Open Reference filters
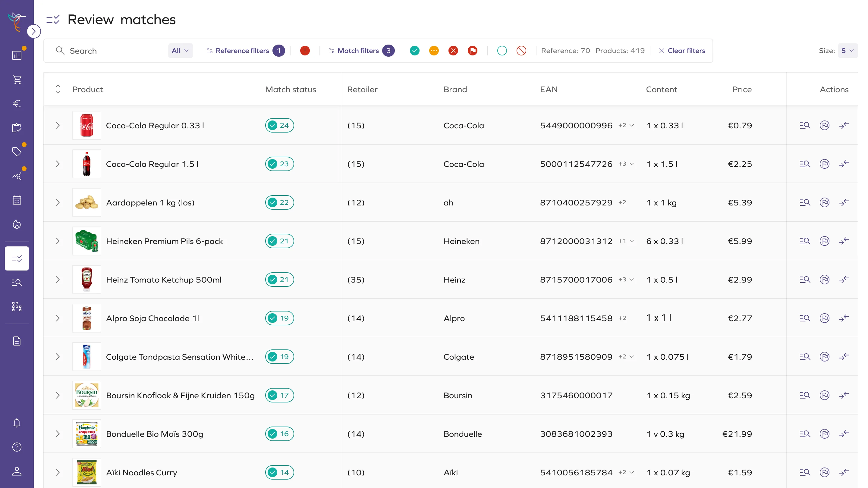This screenshot has width=868, height=488. tap(246, 51)
